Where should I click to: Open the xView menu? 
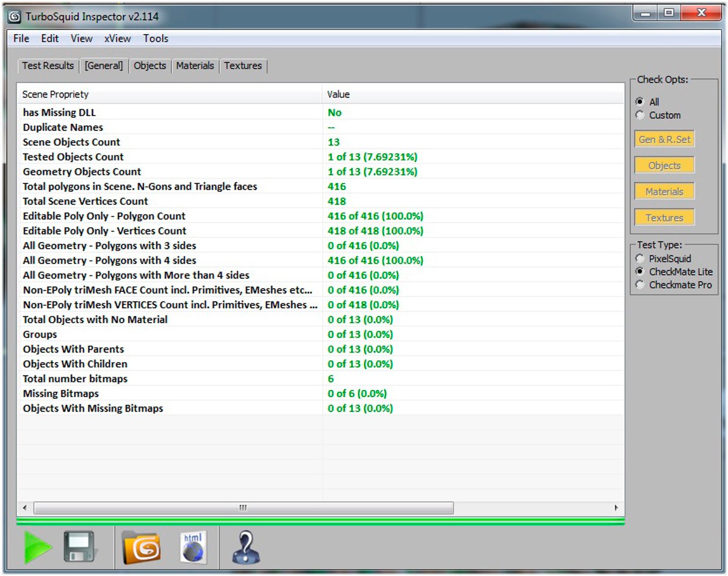117,38
